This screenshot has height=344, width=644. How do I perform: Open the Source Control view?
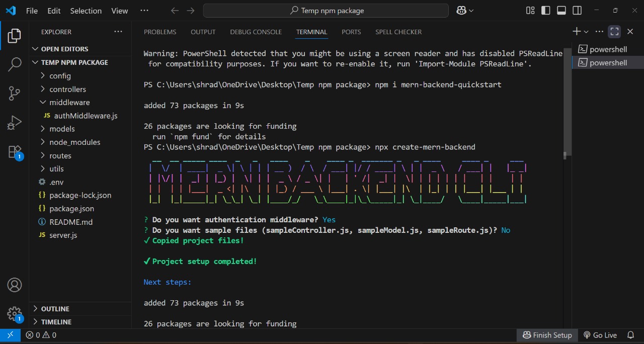[x=15, y=93]
